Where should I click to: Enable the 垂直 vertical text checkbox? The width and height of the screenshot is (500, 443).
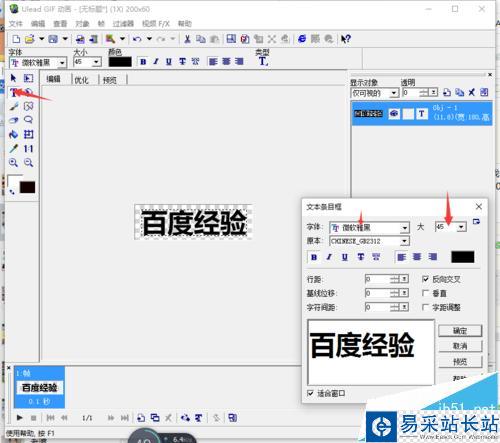pyautogui.click(x=426, y=293)
